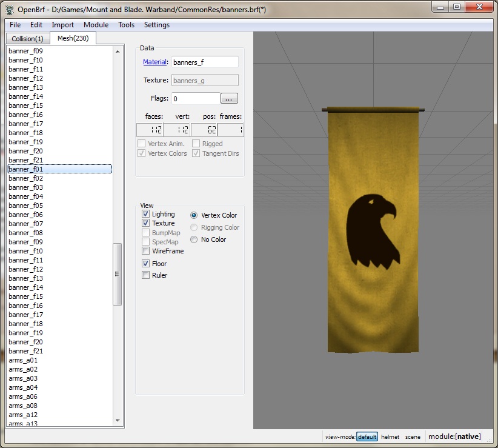Click the vert count display
The width and height of the screenshot is (498, 448).
tap(177, 130)
